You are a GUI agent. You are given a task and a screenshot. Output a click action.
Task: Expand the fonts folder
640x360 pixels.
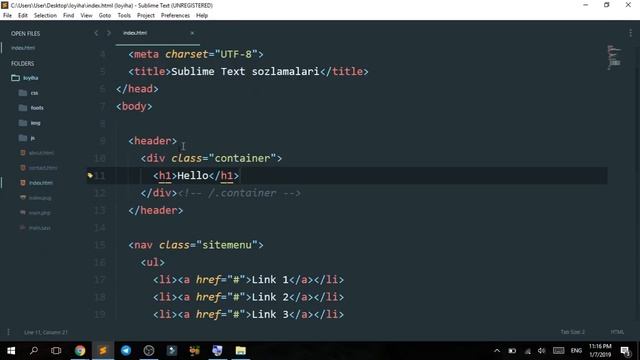[31, 108]
